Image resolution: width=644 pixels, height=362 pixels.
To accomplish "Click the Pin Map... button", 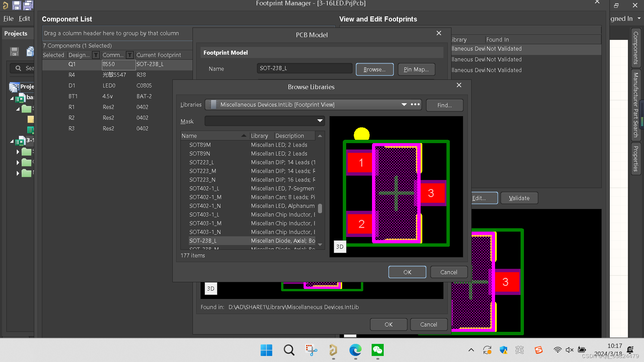I will (x=416, y=69).
